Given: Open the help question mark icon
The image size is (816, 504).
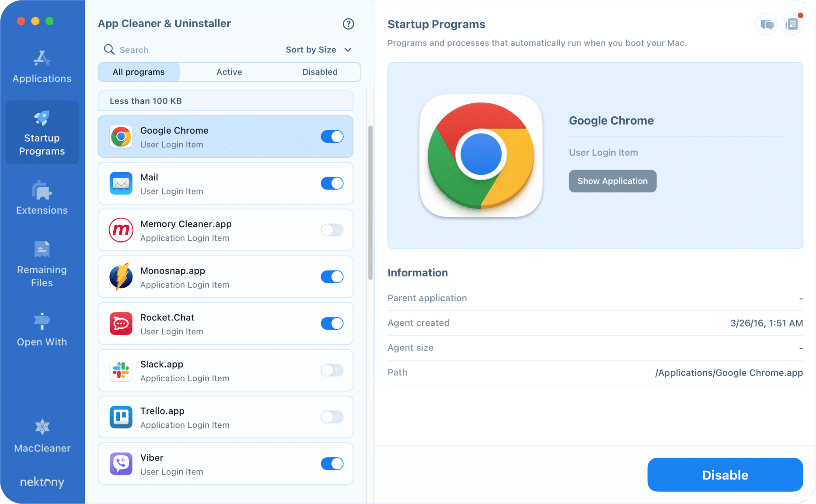Looking at the screenshot, I should point(348,24).
